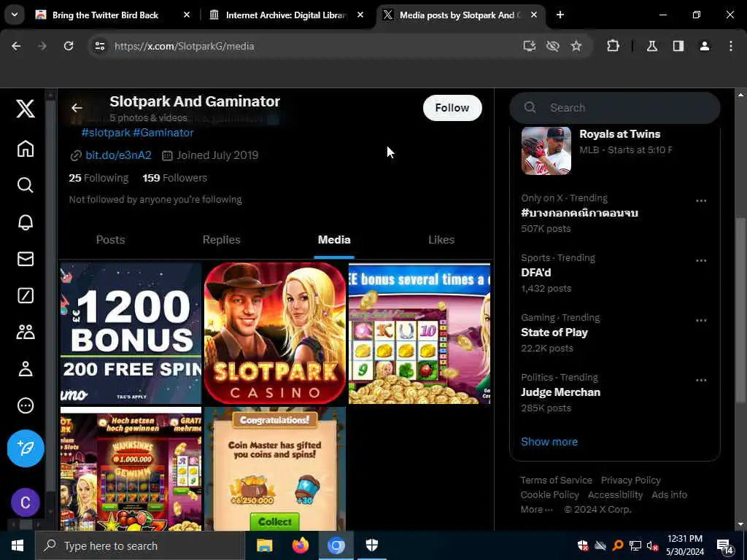Open Firefox from the taskbar
747x560 pixels.
(300, 545)
